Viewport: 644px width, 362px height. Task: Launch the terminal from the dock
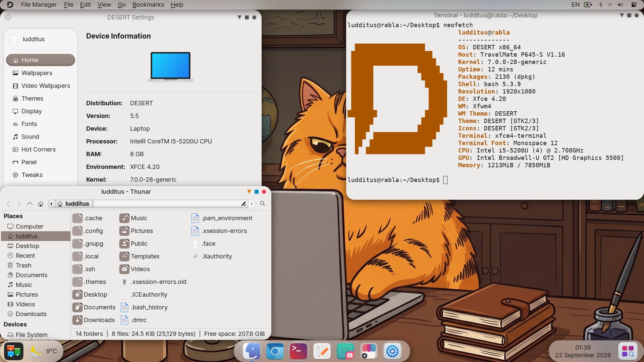tap(298, 351)
